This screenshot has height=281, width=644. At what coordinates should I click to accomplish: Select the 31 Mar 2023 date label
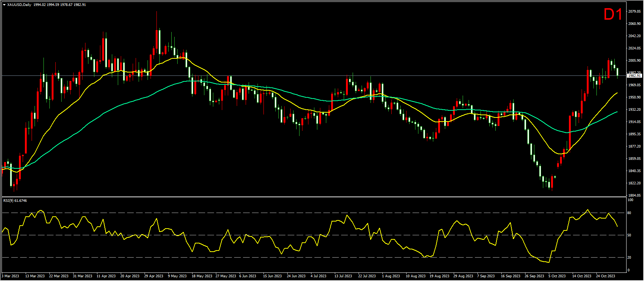tap(82, 276)
